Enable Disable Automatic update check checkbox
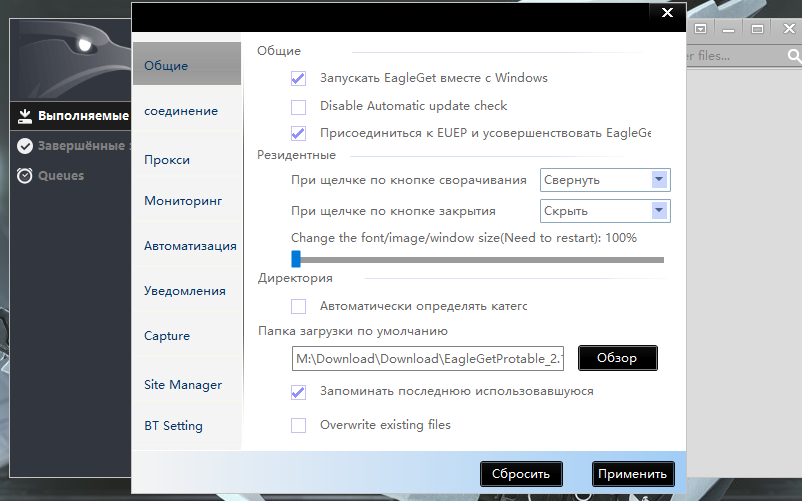The height and width of the screenshot is (501, 802). coord(298,107)
